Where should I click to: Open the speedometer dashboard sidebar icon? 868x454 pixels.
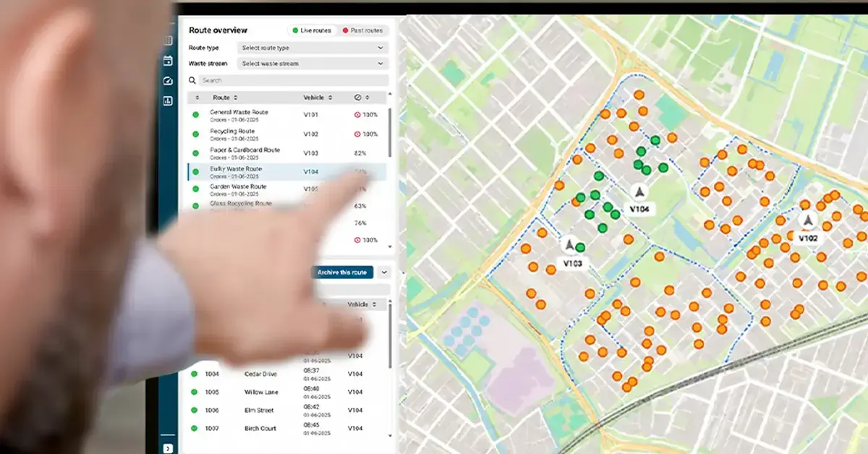click(x=168, y=81)
